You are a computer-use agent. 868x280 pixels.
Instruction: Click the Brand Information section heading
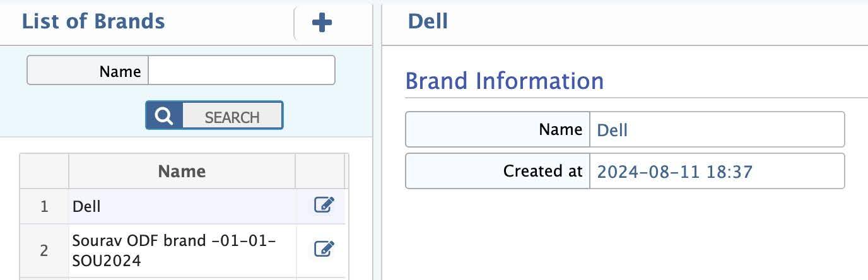point(504,81)
